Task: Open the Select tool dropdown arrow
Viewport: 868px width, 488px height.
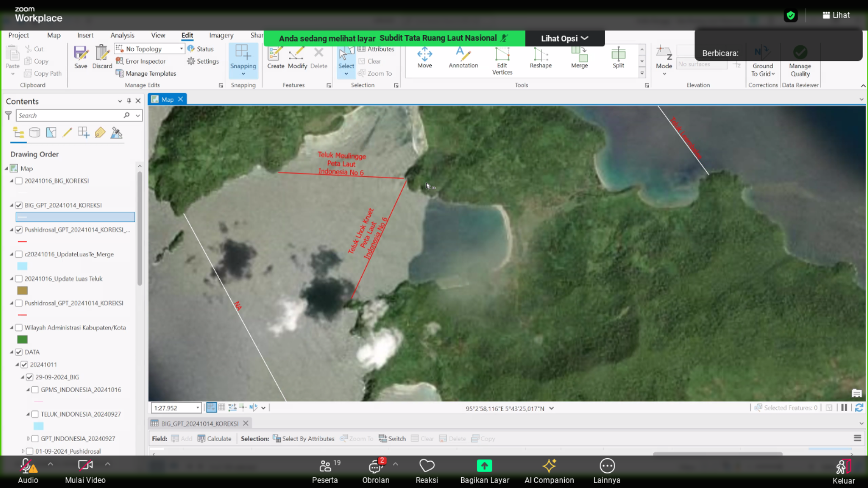Action: [346, 74]
